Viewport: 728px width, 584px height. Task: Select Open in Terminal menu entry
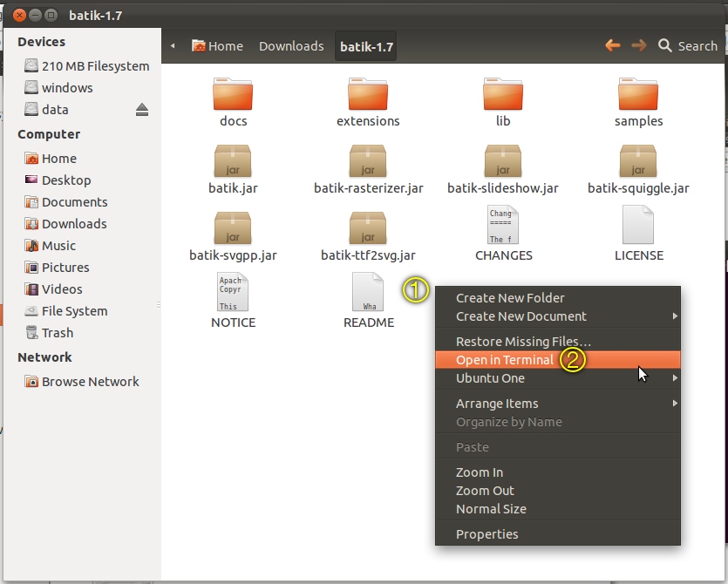coord(558,360)
